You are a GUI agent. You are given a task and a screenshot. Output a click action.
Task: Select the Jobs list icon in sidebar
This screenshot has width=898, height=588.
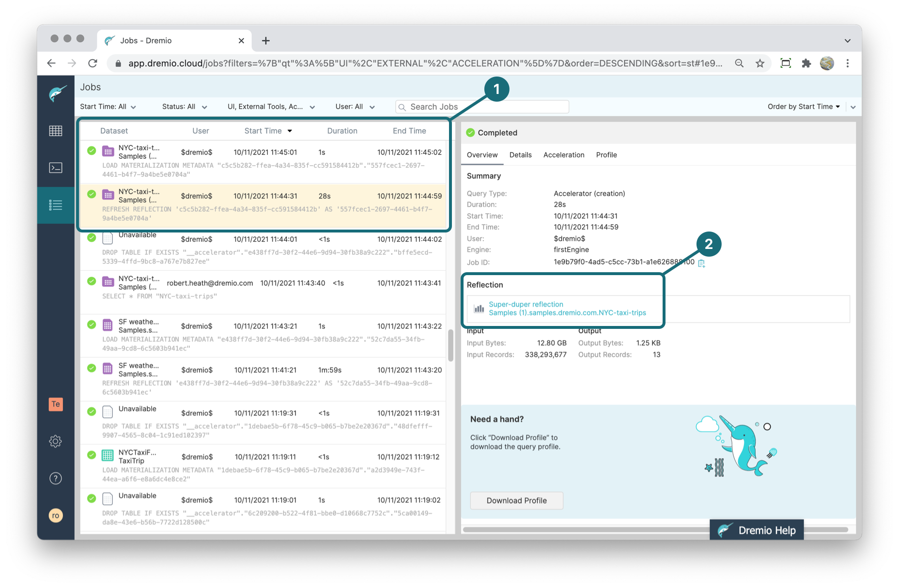[56, 205]
